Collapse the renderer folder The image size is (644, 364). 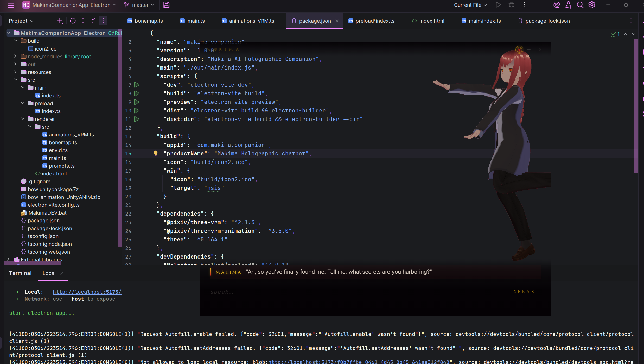click(x=23, y=119)
